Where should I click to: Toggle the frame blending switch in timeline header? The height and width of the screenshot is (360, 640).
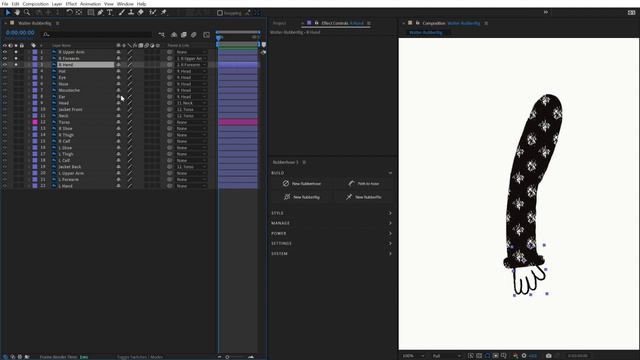coord(184,35)
